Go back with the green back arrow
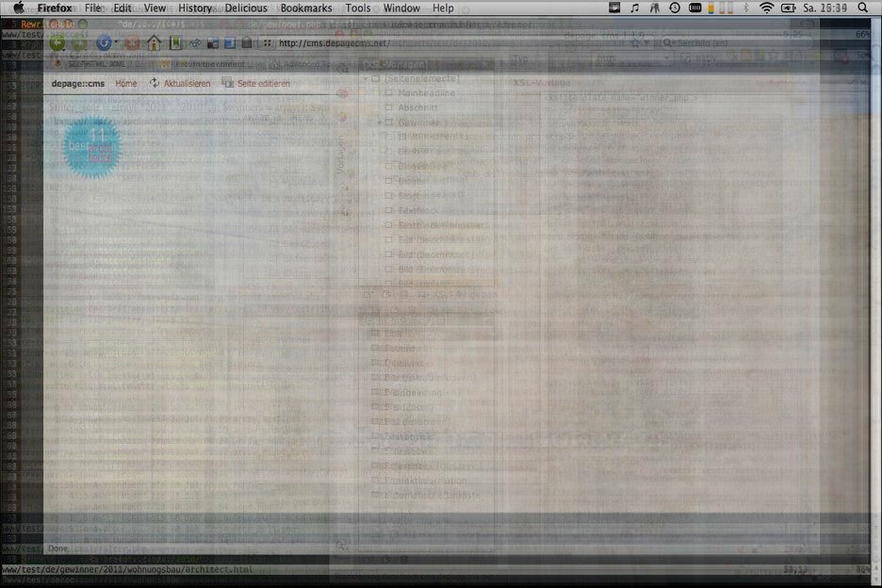Image resolution: width=882 pixels, height=588 pixels. (x=57, y=42)
